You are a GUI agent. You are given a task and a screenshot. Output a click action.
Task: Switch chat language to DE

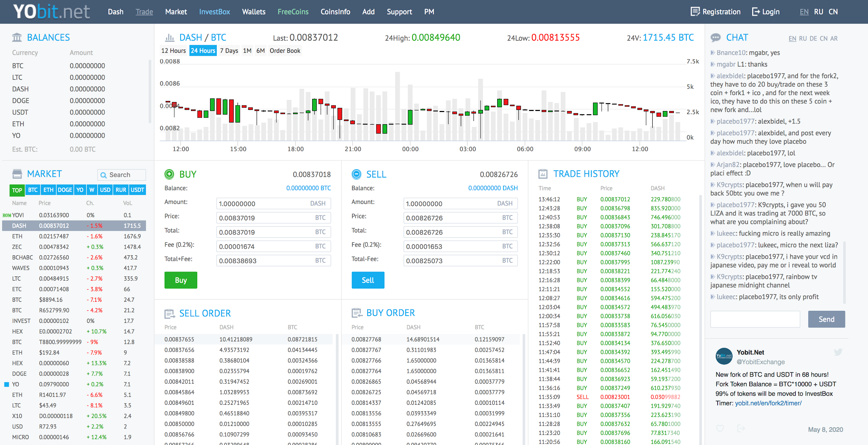click(x=813, y=38)
